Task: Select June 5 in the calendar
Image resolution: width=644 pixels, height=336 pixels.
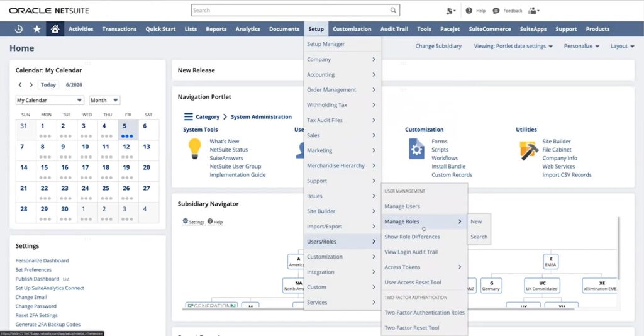Action: pyautogui.click(x=128, y=130)
